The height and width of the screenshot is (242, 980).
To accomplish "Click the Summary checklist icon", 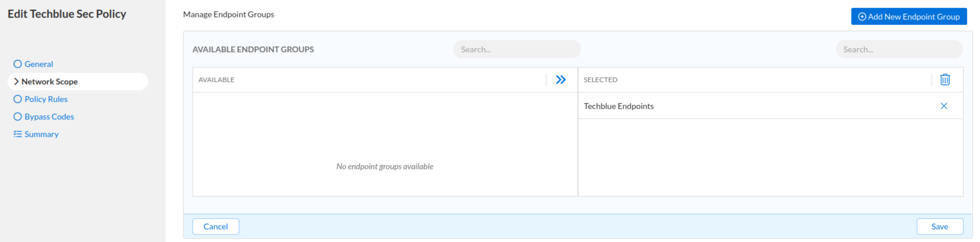I will coord(18,134).
